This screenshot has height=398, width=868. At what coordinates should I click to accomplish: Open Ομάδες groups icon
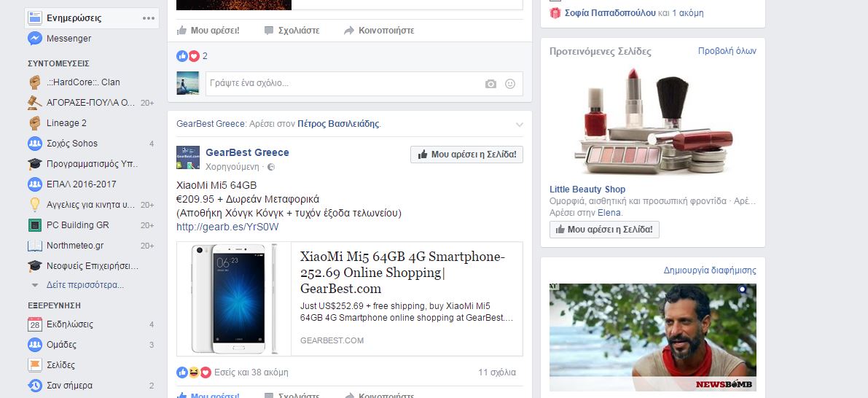tap(35, 344)
